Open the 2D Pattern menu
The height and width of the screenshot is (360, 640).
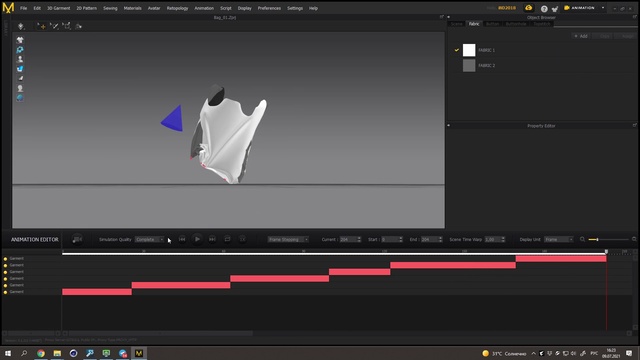87,8
